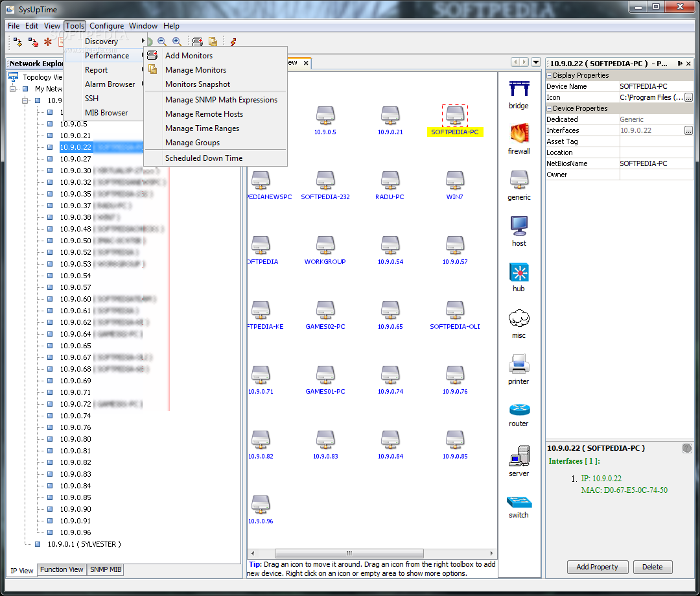Click the first discovery toolbar icon with diamond
The image size is (700, 596).
[17, 42]
